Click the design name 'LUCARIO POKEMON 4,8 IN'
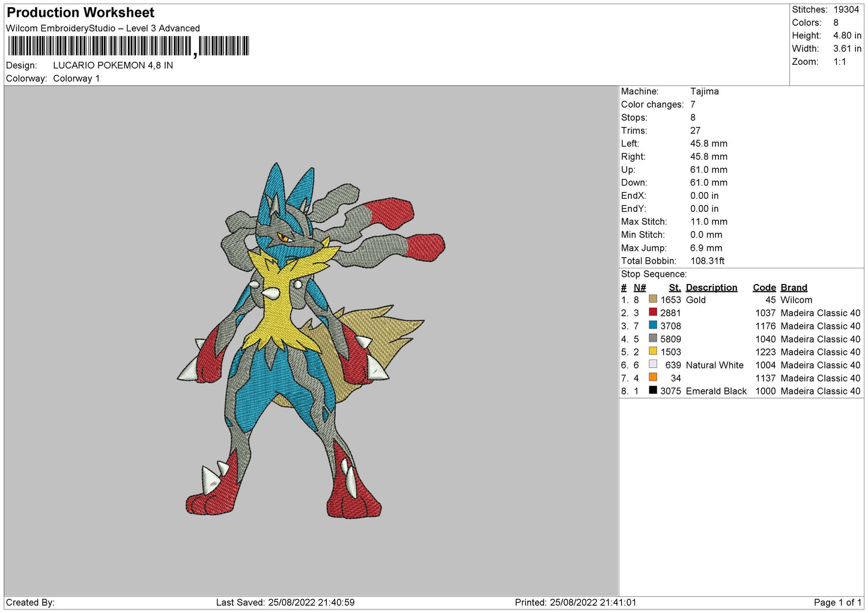This screenshot has height=613, width=868. (113, 65)
